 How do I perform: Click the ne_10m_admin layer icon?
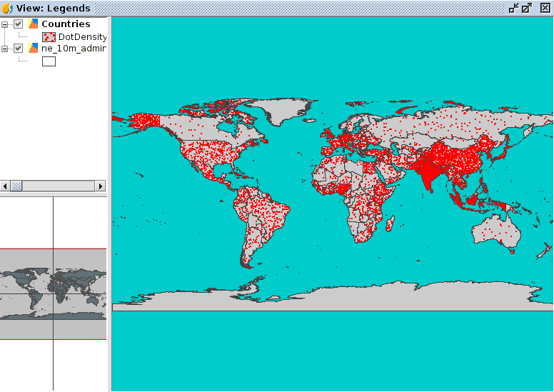coord(33,49)
